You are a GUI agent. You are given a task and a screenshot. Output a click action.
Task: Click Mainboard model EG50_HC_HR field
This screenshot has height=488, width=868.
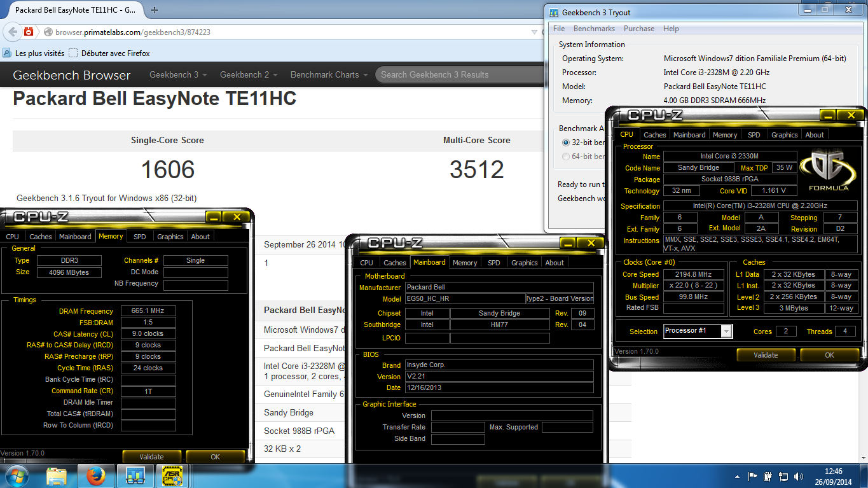[x=465, y=298]
